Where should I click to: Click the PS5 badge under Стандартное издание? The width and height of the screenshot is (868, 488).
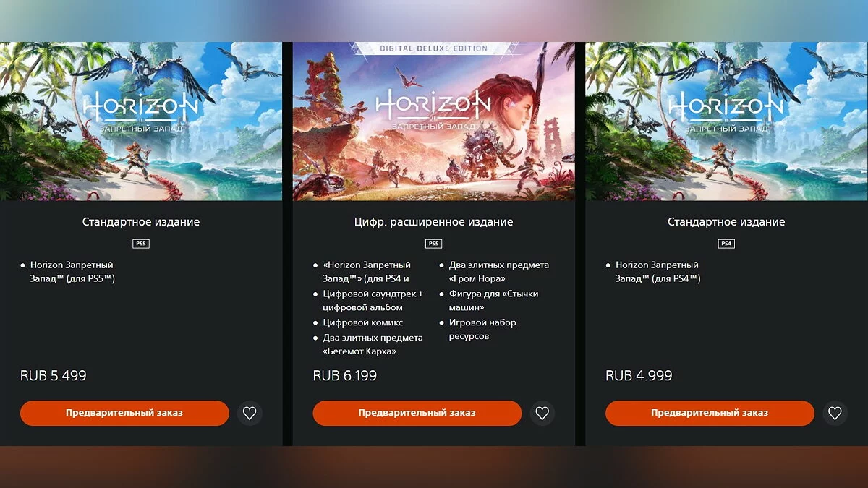click(x=141, y=244)
